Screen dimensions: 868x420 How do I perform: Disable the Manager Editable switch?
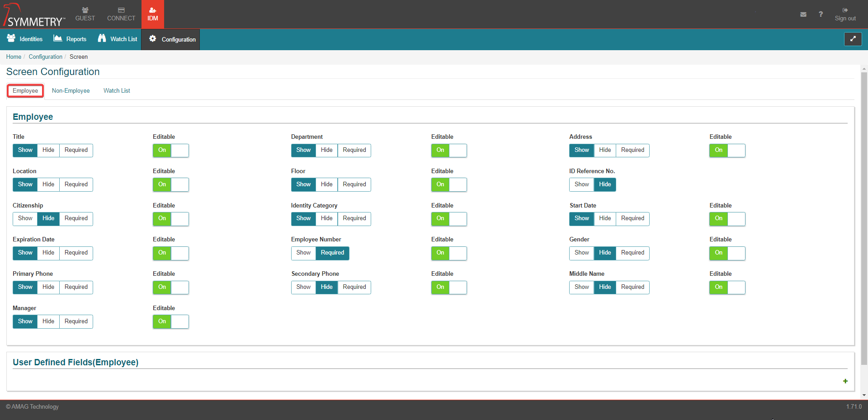coord(170,321)
